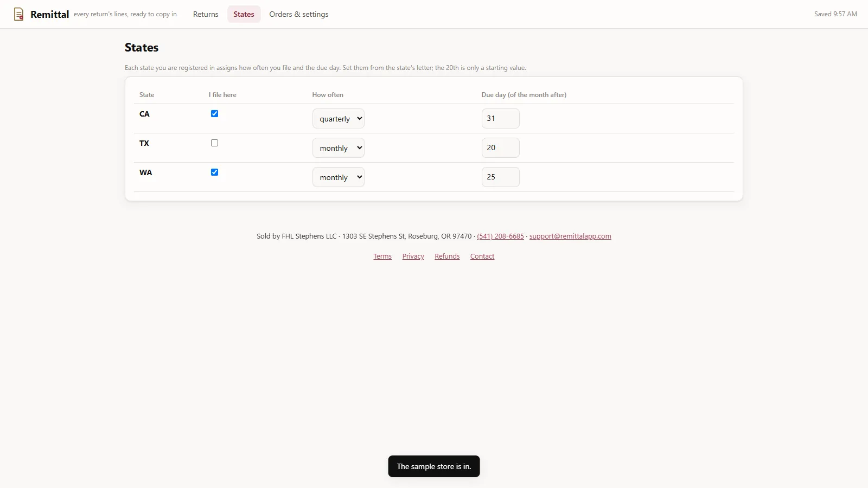
Task: Click the WA due day field showing 25
Action: click(500, 177)
